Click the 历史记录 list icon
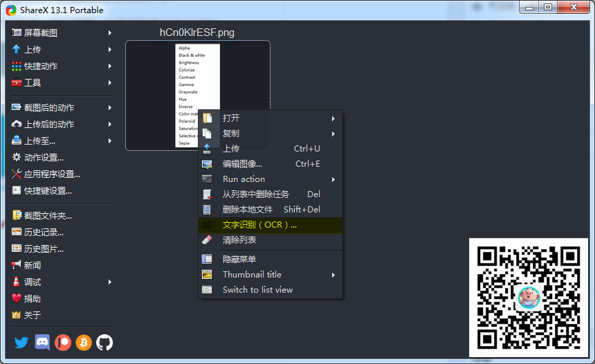 click(x=17, y=232)
